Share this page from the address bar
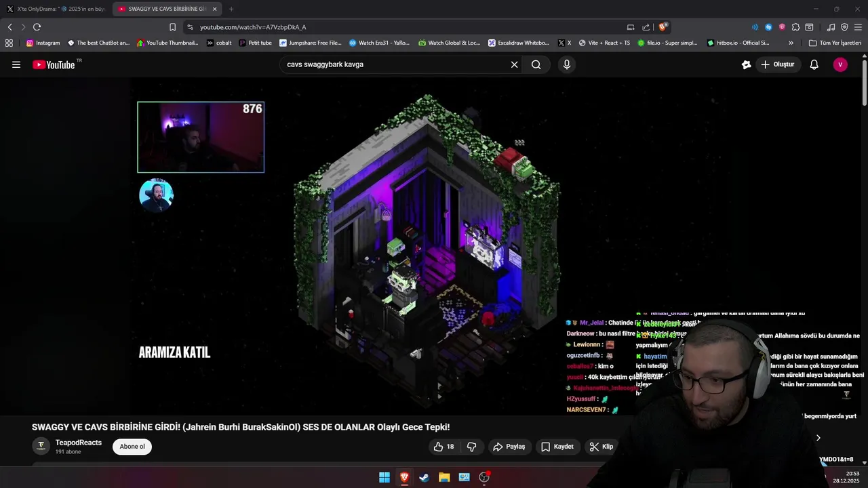The image size is (868, 488). [646, 27]
